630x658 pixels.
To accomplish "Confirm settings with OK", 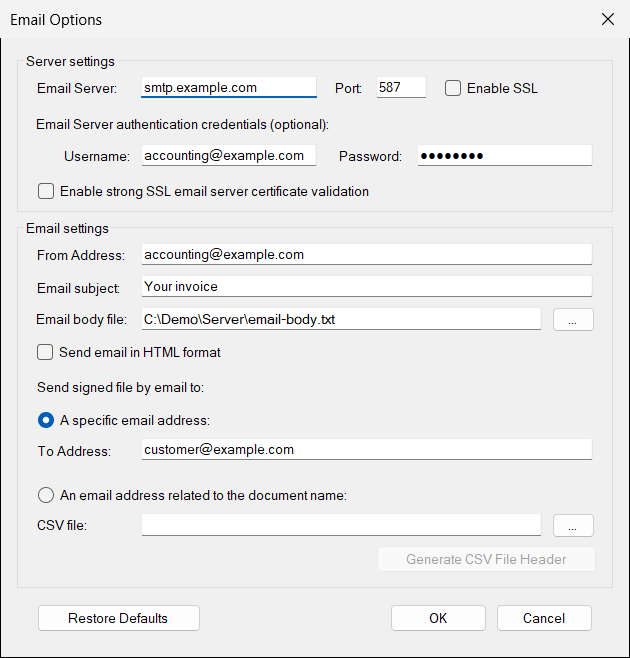I will point(438,618).
